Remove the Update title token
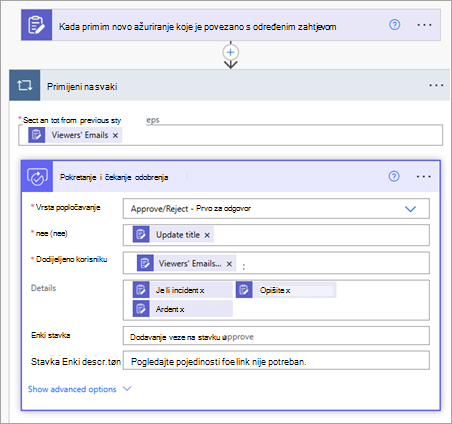The image size is (452, 424). click(207, 235)
